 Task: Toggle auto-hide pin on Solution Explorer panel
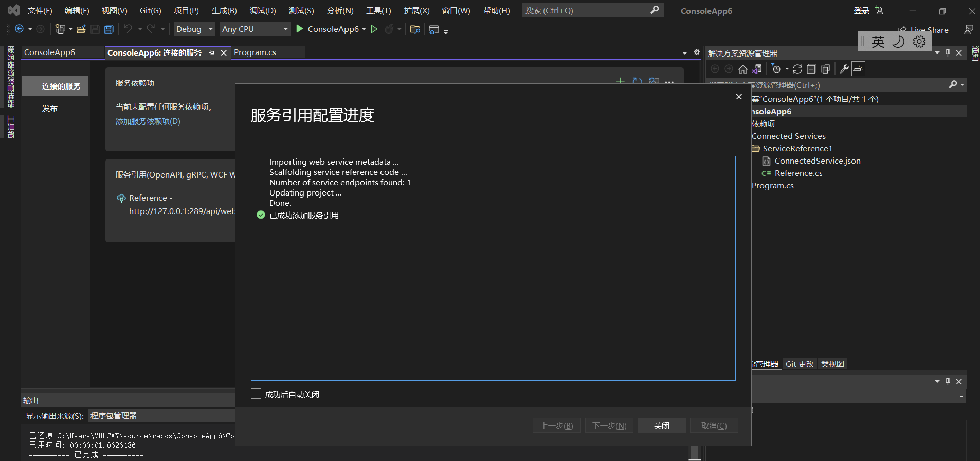(x=948, y=53)
